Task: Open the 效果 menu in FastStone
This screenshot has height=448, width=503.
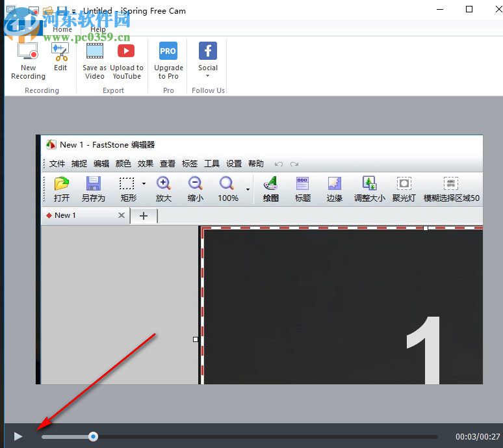Action: (146, 164)
